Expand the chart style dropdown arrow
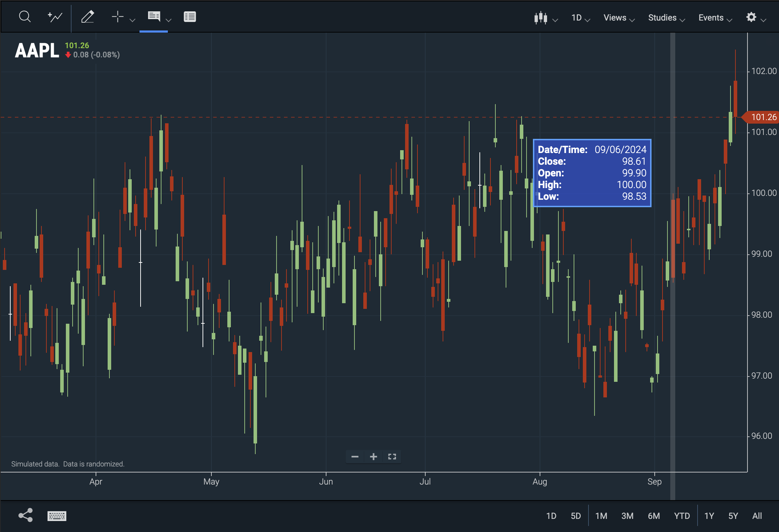The height and width of the screenshot is (532, 779). [x=555, y=20]
